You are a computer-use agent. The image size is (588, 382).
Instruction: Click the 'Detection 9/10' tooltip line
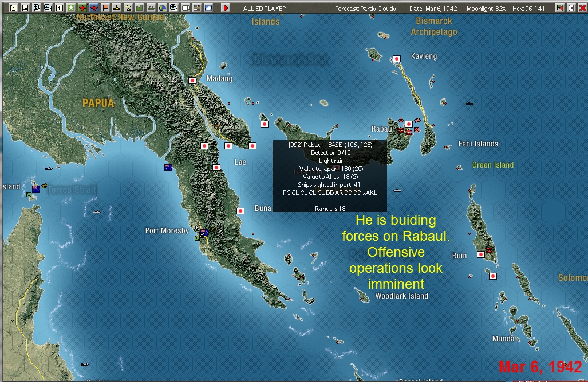pos(331,153)
